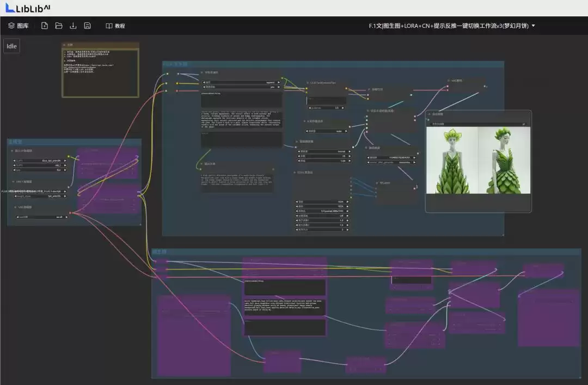588x385 pixels.
Task: Click the Idle status indicator
Action: (x=11, y=46)
